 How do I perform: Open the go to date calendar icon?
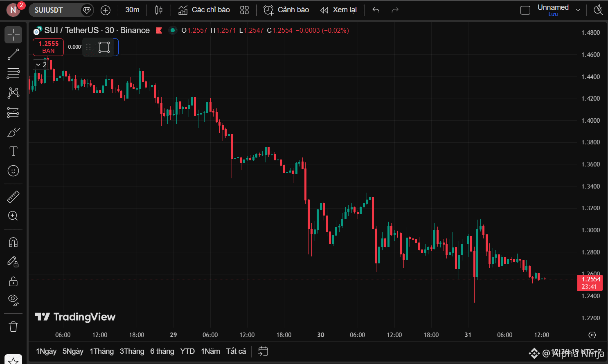pos(263,351)
